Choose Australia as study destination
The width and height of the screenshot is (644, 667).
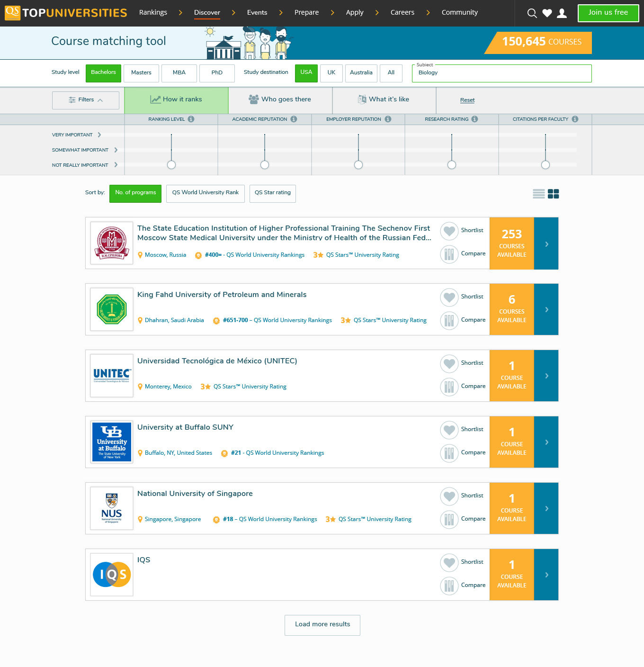coord(361,73)
